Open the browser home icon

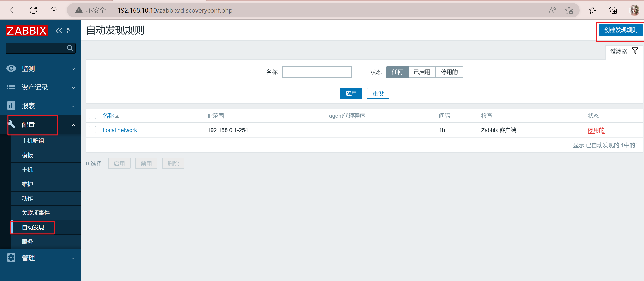click(x=54, y=10)
